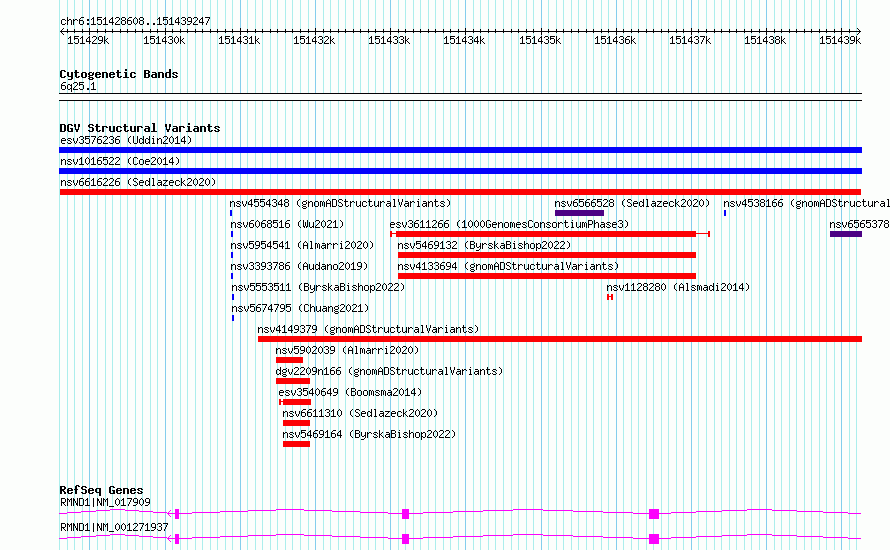Open the dgv2209n166 (gnomADStructuralVariants) label
Viewport: 890px width, 550px height.
(x=389, y=371)
